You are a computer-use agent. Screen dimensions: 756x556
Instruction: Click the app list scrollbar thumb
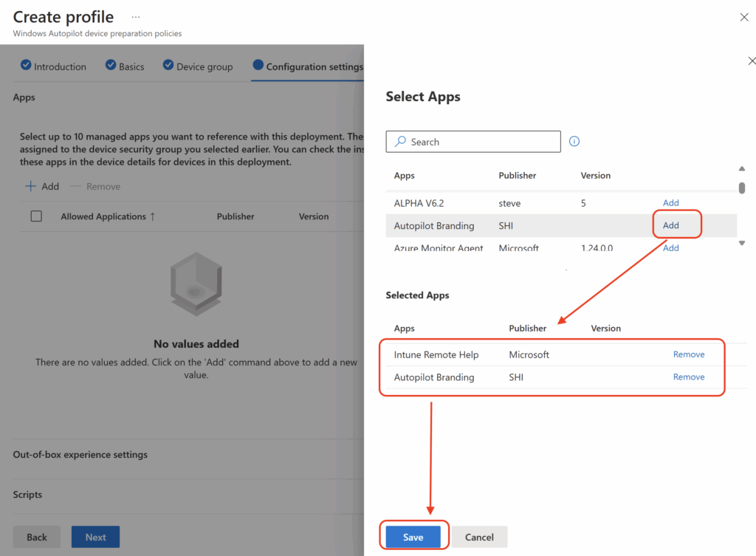[x=742, y=188]
